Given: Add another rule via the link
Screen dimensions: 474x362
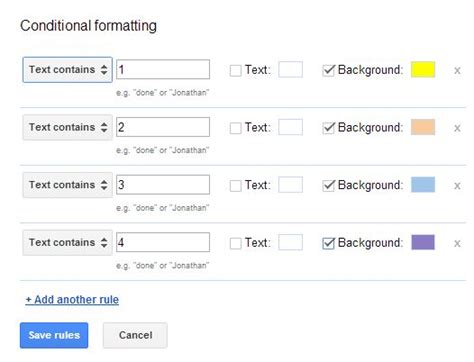Looking at the screenshot, I should pyautogui.click(x=72, y=300).
